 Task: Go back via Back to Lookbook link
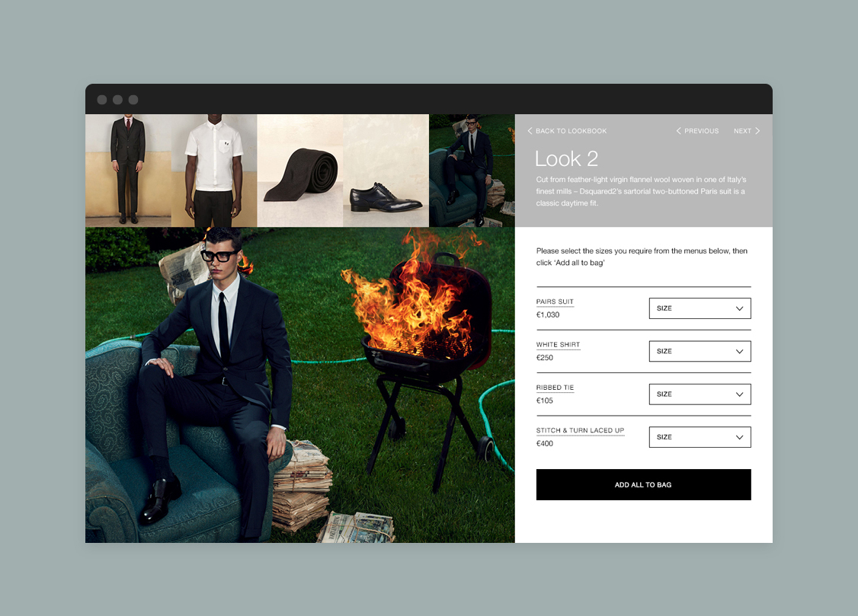pos(571,131)
